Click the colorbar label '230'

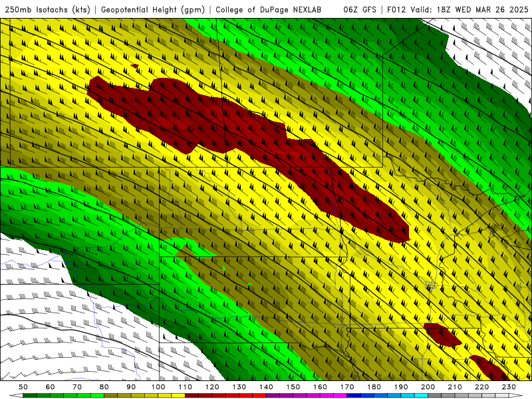click(509, 387)
